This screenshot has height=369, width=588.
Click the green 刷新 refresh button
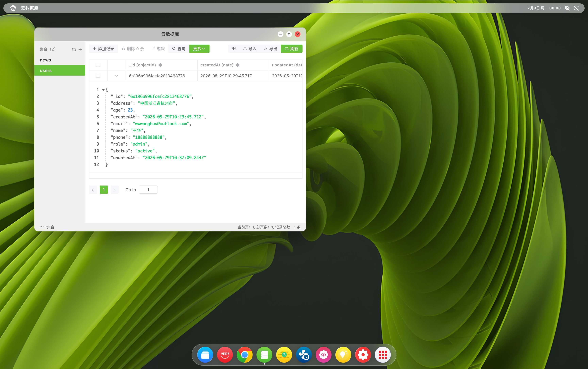click(x=292, y=49)
